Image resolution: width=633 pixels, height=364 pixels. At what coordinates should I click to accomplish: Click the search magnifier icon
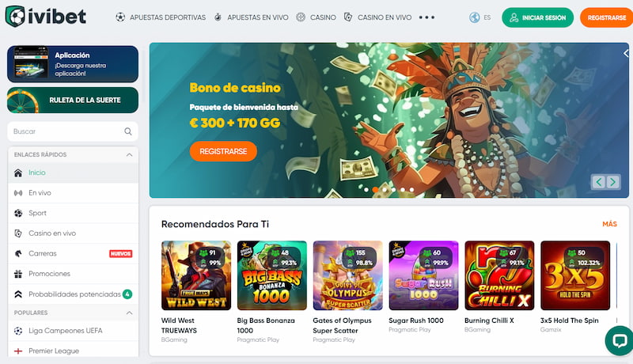[x=128, y=131]
